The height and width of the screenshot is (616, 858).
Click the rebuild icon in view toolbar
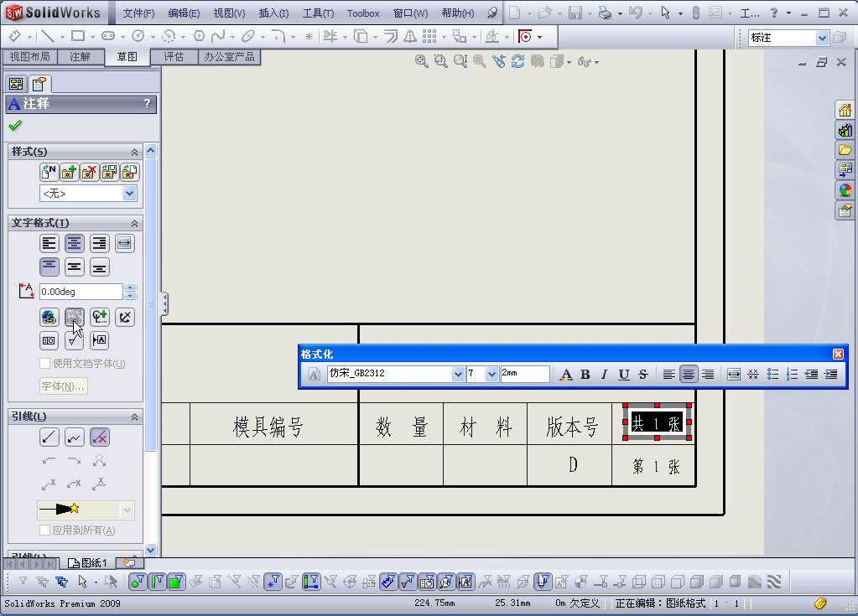[517, 62]
